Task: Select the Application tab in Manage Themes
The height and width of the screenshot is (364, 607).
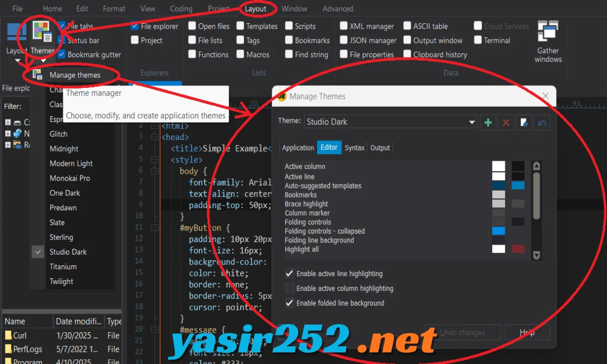Action: pos(298,148)
